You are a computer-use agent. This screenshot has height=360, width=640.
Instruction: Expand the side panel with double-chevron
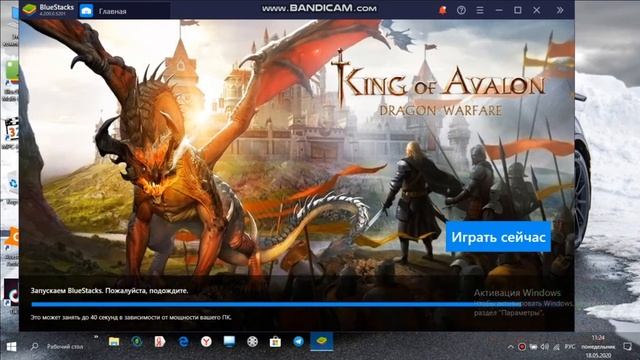[560, 10]
